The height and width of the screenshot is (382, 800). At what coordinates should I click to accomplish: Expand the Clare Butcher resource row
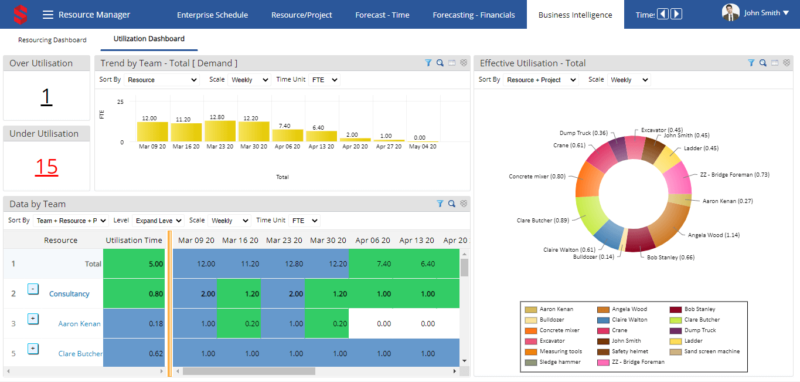pyautogui.click(x=33, y=349)
